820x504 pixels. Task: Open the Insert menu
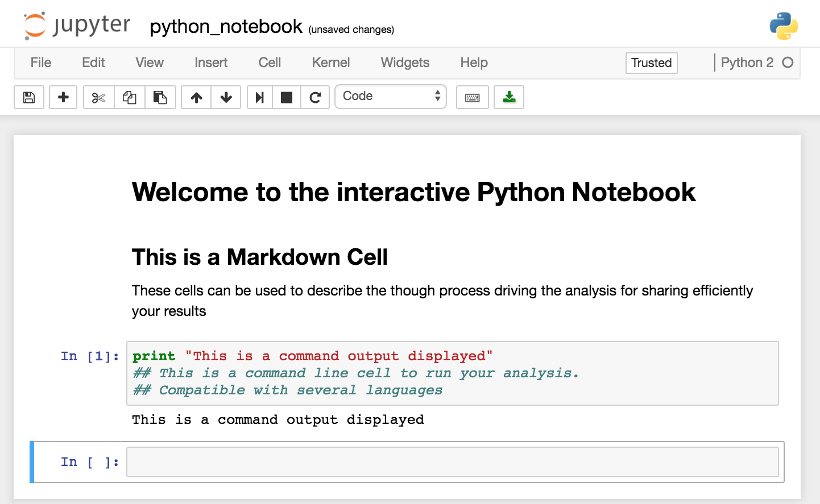[211, 63]
